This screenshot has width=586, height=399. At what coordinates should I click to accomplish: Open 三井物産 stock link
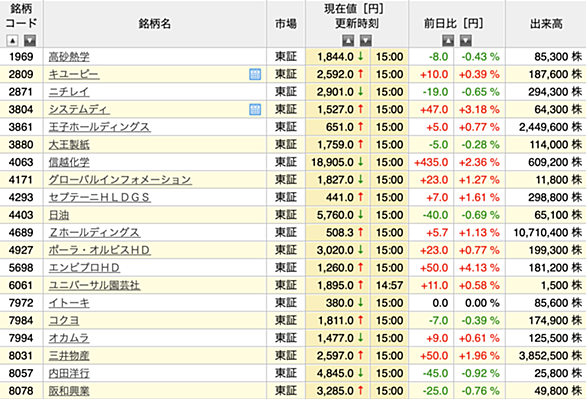tap(69, 355)
